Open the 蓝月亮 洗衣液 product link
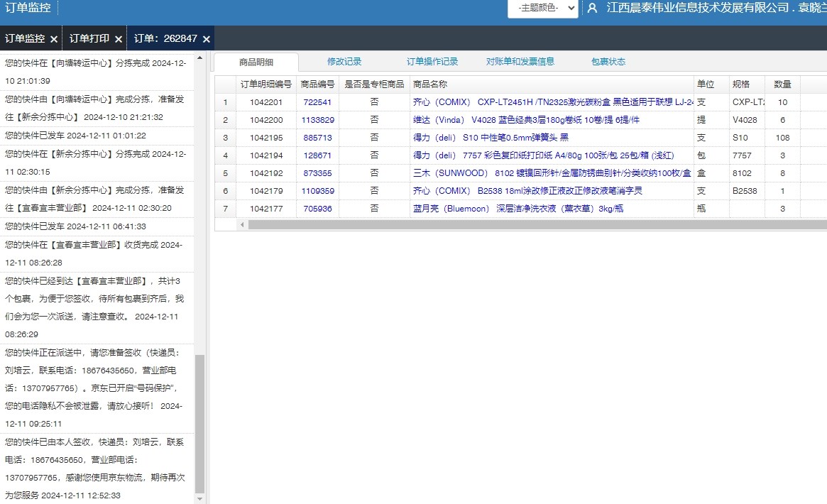 518,209
